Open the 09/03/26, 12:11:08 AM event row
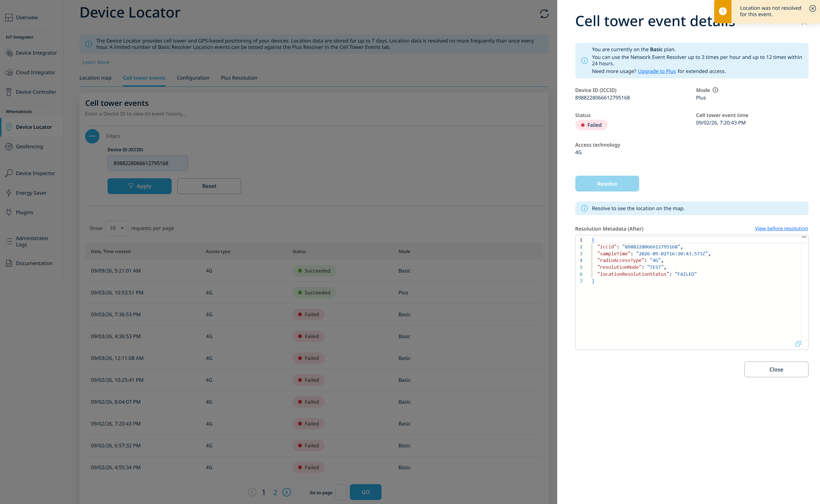This screenshot has width=820, height=504. 314,358
